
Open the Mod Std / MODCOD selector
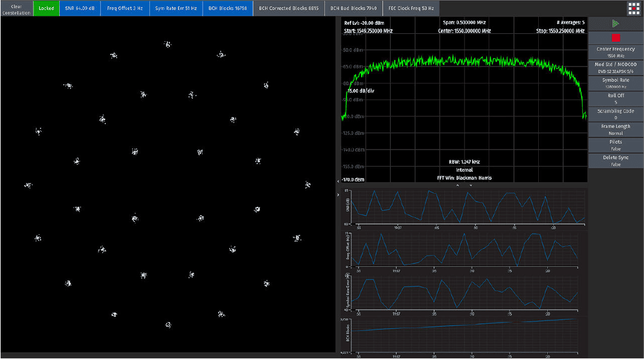[x=616, y=68]
